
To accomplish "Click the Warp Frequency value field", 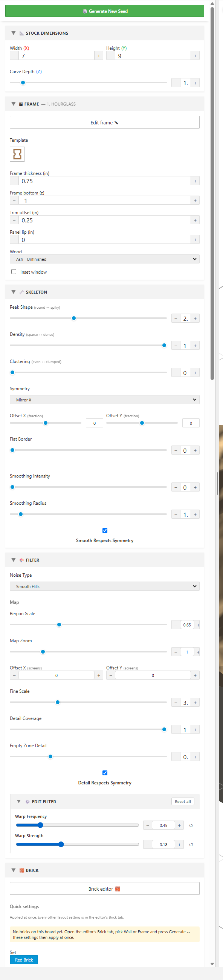I will click(x=163, y=825).
